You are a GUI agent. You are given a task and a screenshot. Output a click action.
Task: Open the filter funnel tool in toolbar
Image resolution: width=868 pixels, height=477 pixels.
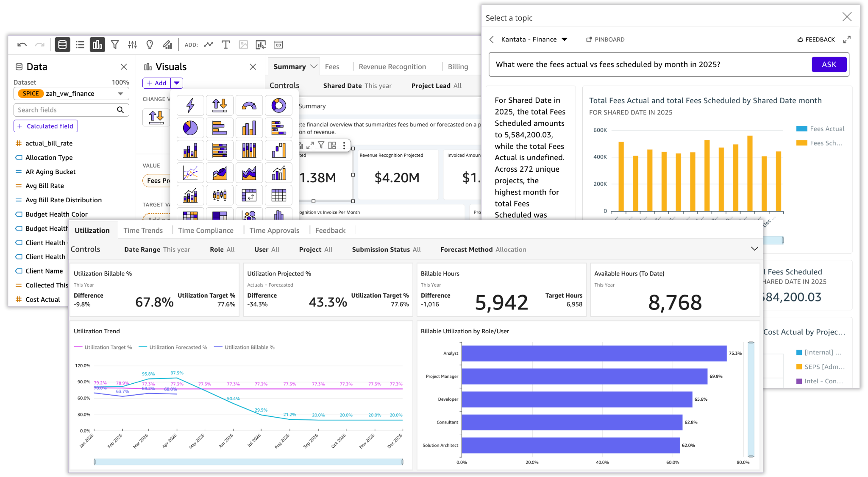pyautogui.click(x=115, y=45)
